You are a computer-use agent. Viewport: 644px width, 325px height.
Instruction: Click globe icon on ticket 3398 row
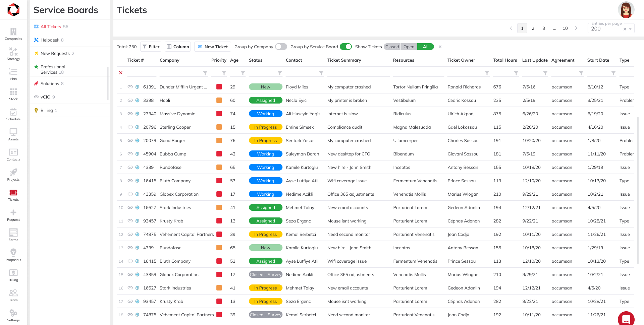137,100
